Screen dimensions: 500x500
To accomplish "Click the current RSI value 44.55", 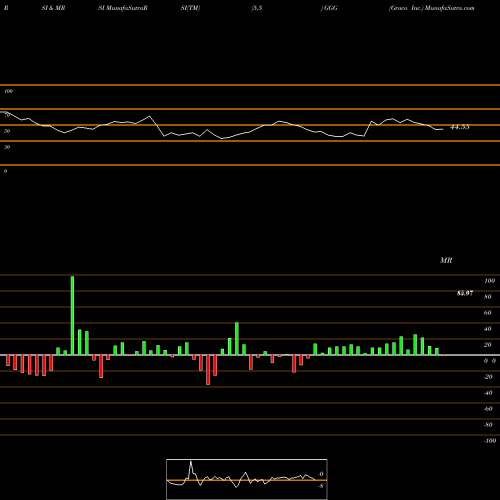I will point(460,127).
